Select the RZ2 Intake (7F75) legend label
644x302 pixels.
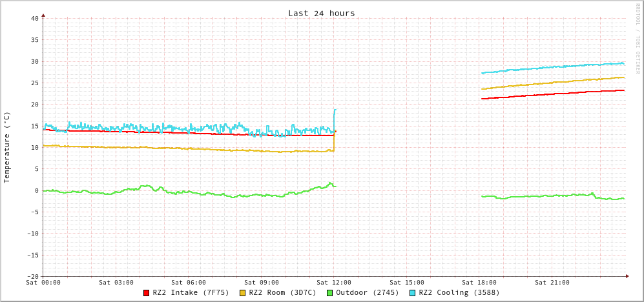pyautogui.click(x=191, y=292)
